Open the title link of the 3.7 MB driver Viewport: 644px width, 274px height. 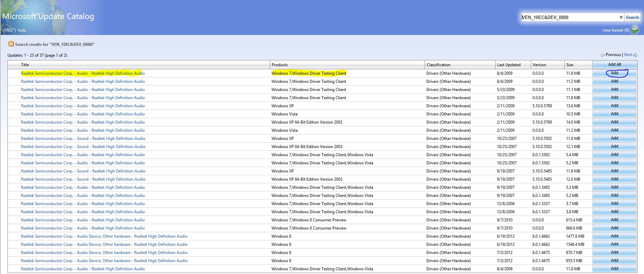coord(83,204)
